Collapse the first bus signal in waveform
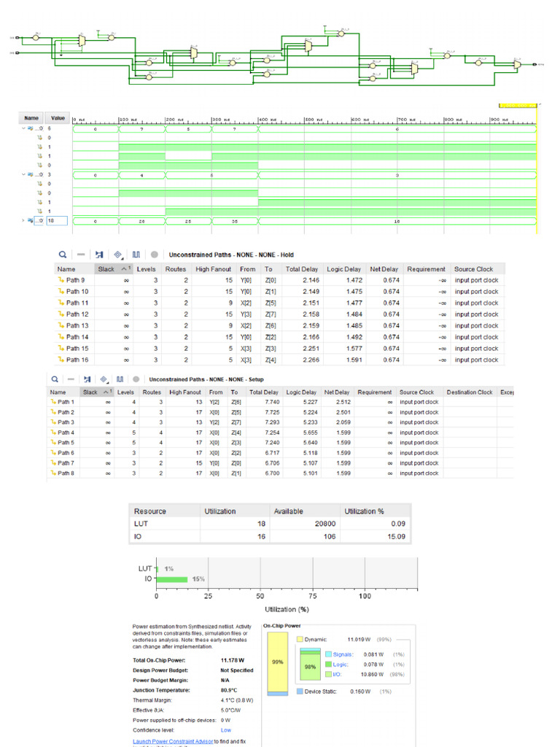The image size is (560, 747). [x=24, y=128]
